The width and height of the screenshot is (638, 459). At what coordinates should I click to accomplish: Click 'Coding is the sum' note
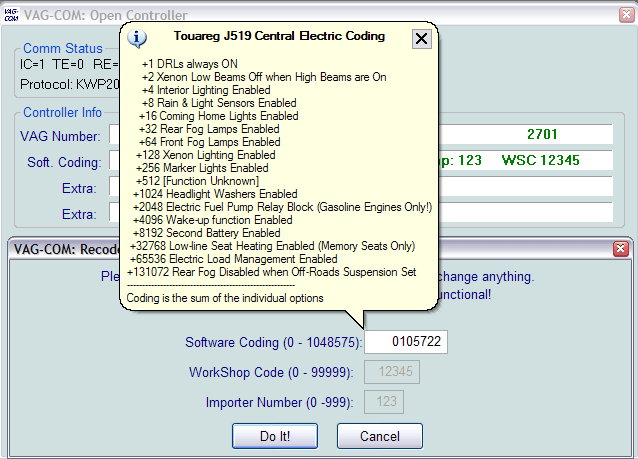click(x=225, y=298)
